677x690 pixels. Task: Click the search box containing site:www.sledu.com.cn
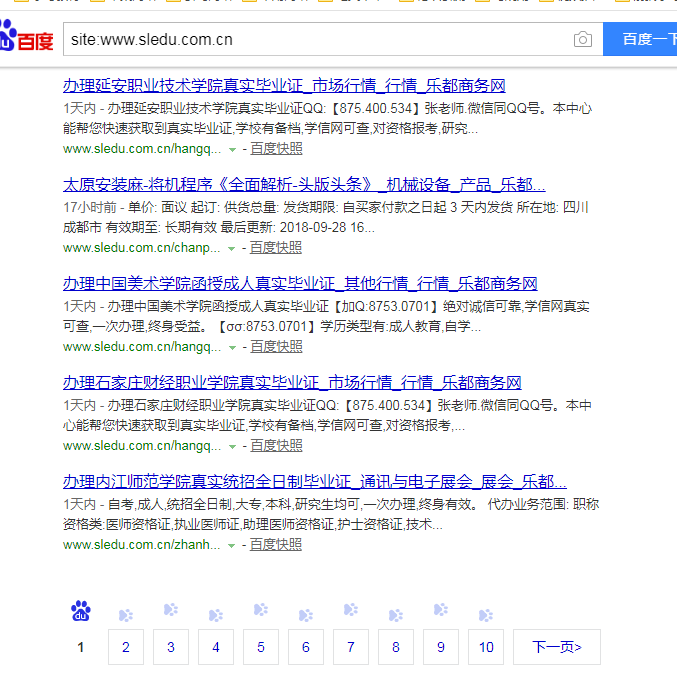click(315, 40)
